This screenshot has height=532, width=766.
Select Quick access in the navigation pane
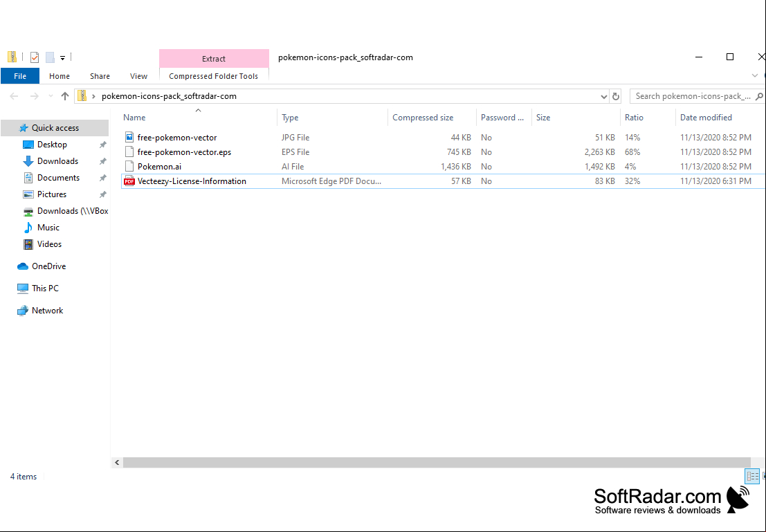[55, 128]
